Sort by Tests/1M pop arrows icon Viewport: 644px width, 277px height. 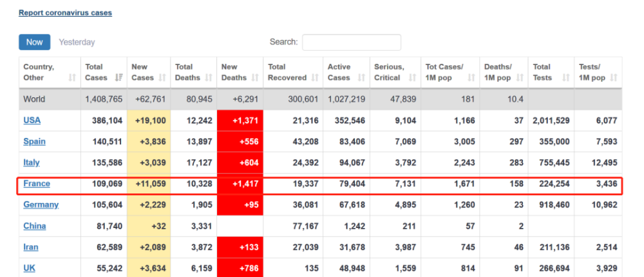click(x=614, y=78)
